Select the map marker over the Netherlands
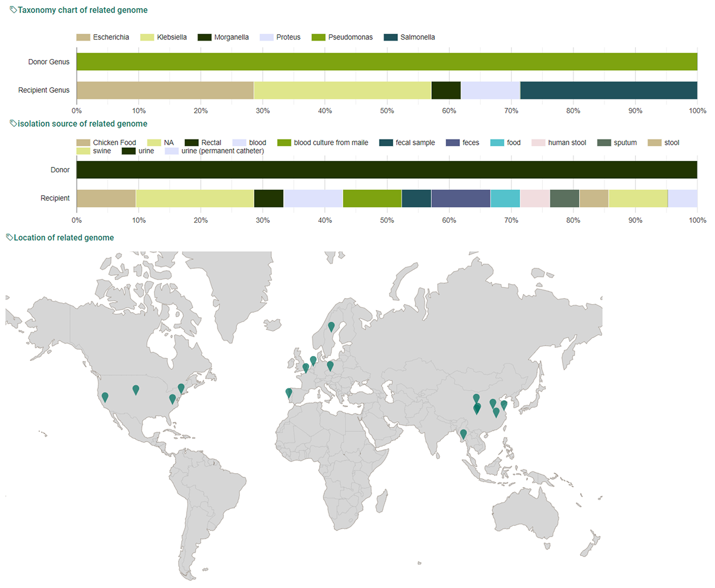This screenshot has width=715, height=588. point(313,361)
